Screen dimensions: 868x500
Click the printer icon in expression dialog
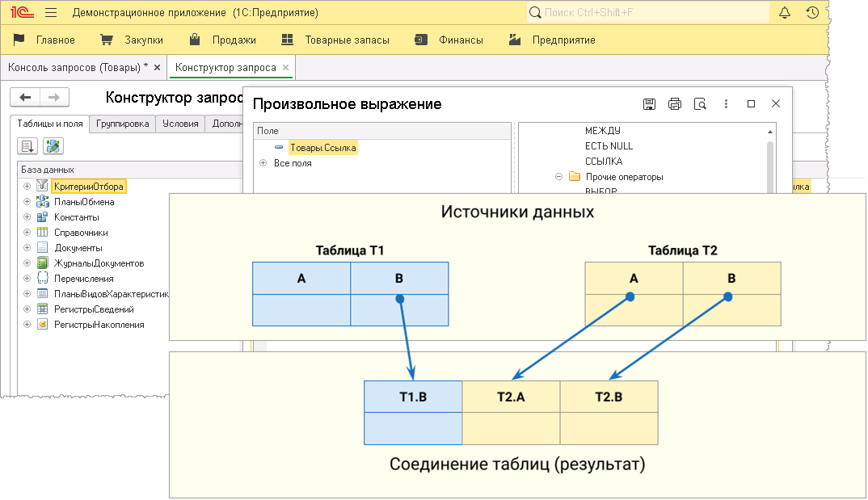pyautogui.click(x=675, y=104)
